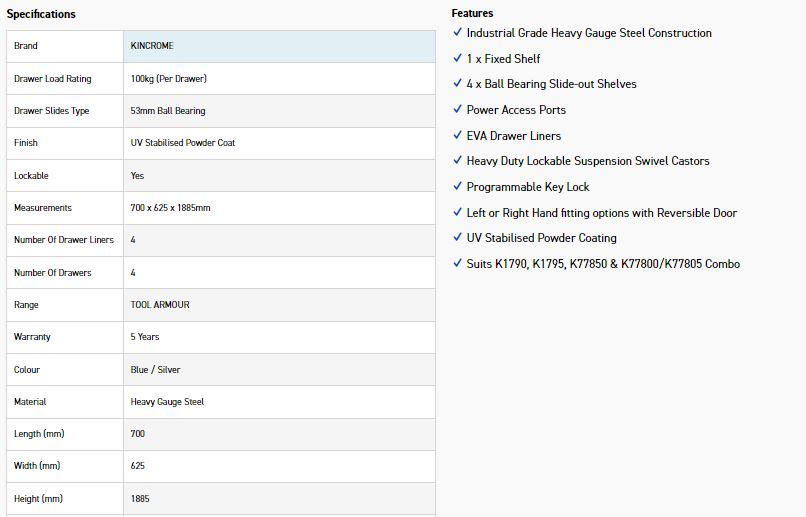Click checkmark icon beside Power Access Ports
Viewport: 806px width, 517px height.
coord(457,108)
